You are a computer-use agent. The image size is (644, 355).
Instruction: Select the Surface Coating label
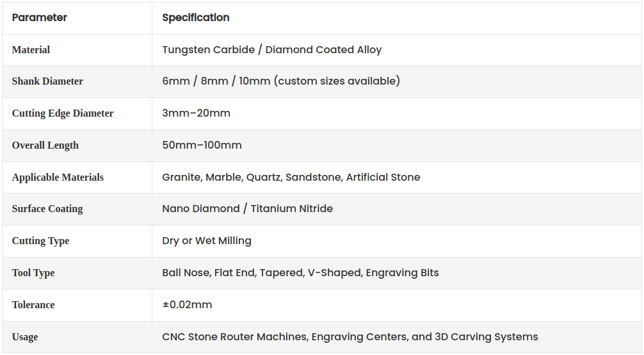(47, 209)
